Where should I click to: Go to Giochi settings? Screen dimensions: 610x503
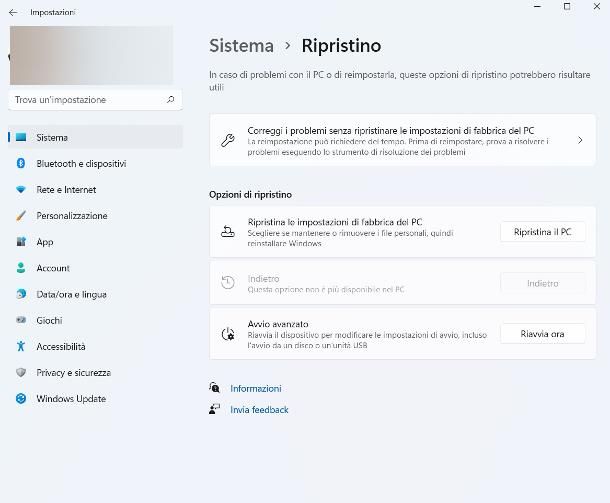pyautogui.click(x=95, y=320)
